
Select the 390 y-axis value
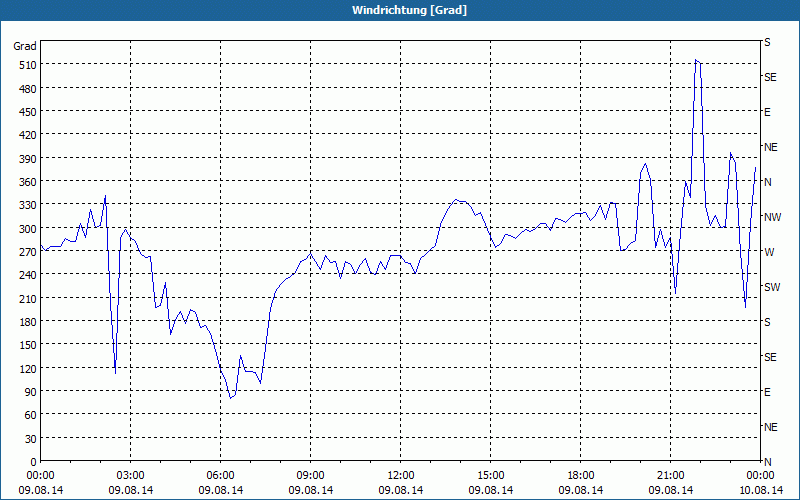point(28,159)
